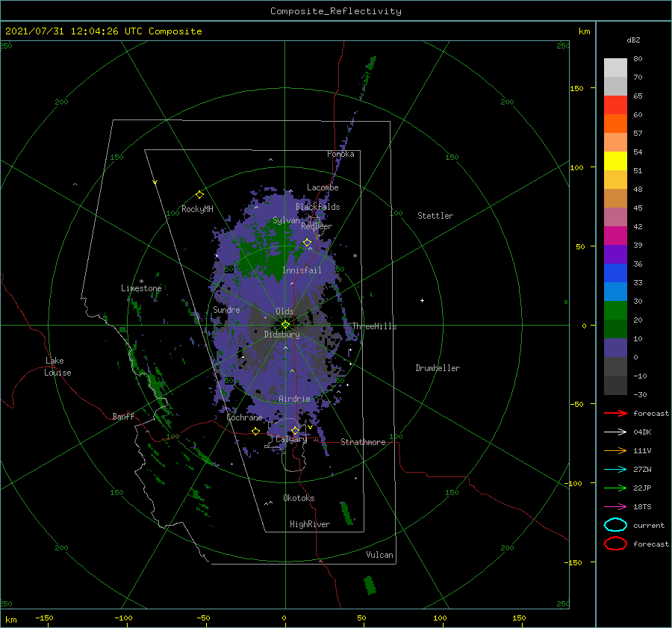Screen dimensions: 672x628
Task: Click the Drumheller town label
Action: [x=438, y=368]
